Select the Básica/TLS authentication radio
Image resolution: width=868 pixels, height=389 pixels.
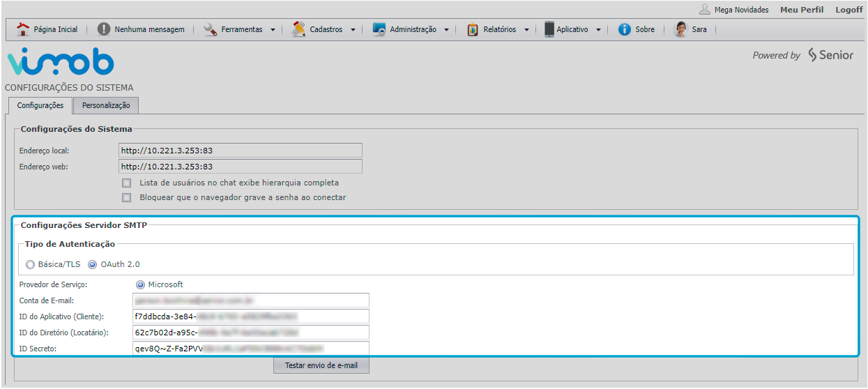pyautogui.click(x=30, y=264)
